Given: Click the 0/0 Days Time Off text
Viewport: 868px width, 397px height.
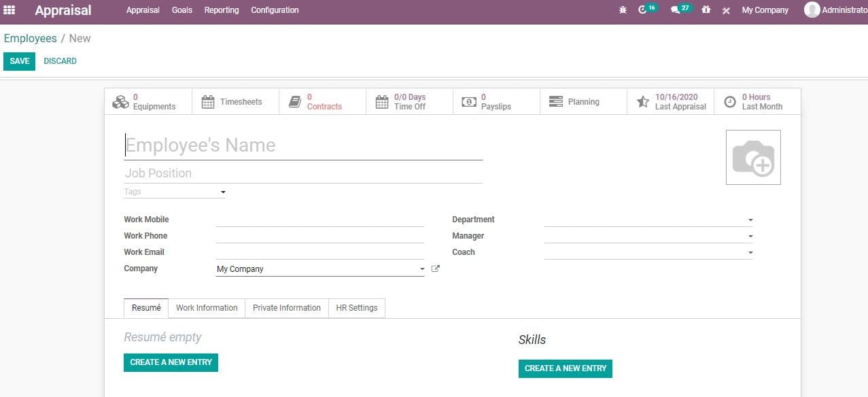Looking at the screenshot, I should tap(410, 102).
